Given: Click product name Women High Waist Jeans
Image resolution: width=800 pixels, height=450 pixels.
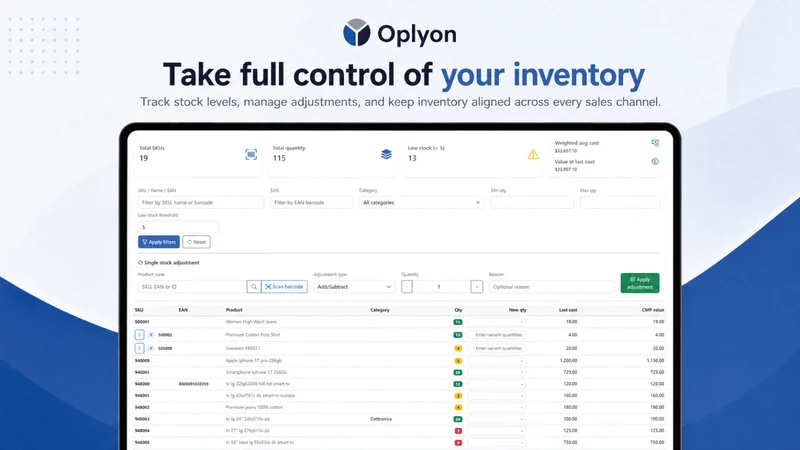Looking at the screenshot, I should [251, 322].
